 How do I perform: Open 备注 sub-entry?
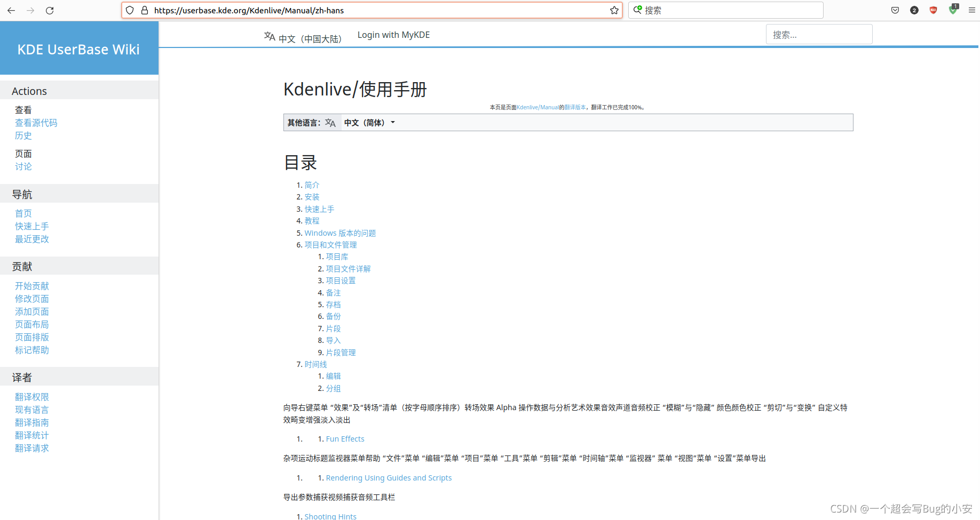(333, 293)
